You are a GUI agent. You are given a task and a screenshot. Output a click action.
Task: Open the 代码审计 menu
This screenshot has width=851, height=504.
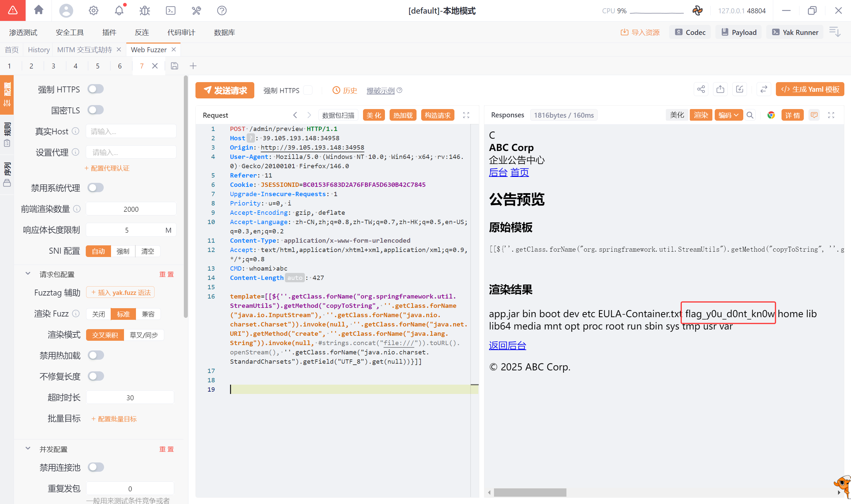pos(181,32)
